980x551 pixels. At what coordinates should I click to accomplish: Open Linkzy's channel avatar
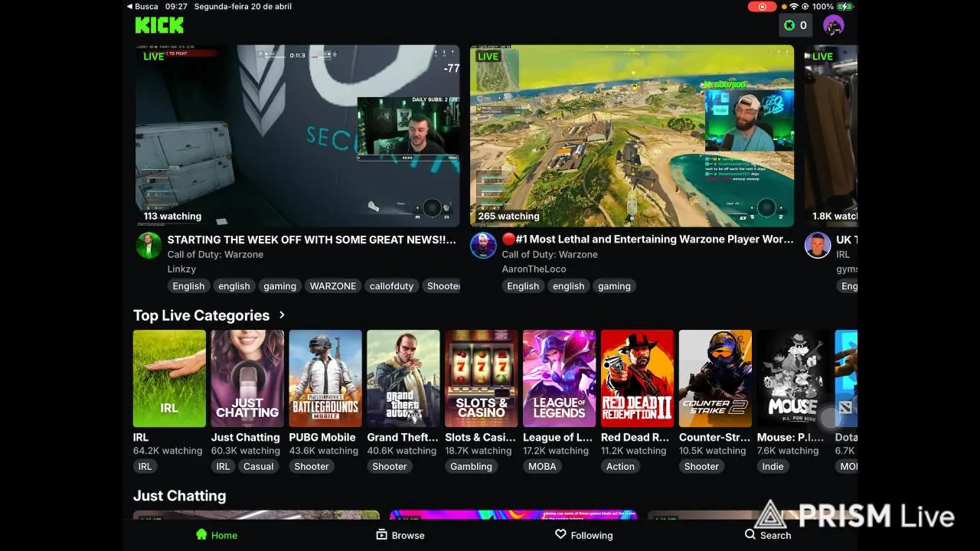(149, 246)
